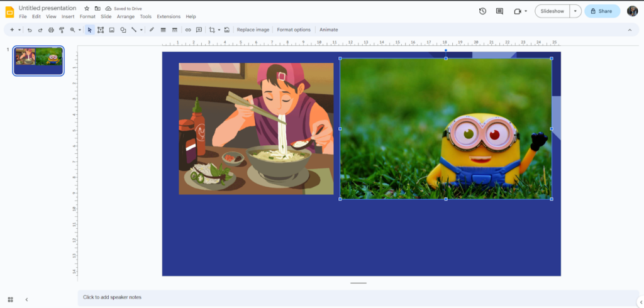Open the Arrange menu

pos(126,16)
